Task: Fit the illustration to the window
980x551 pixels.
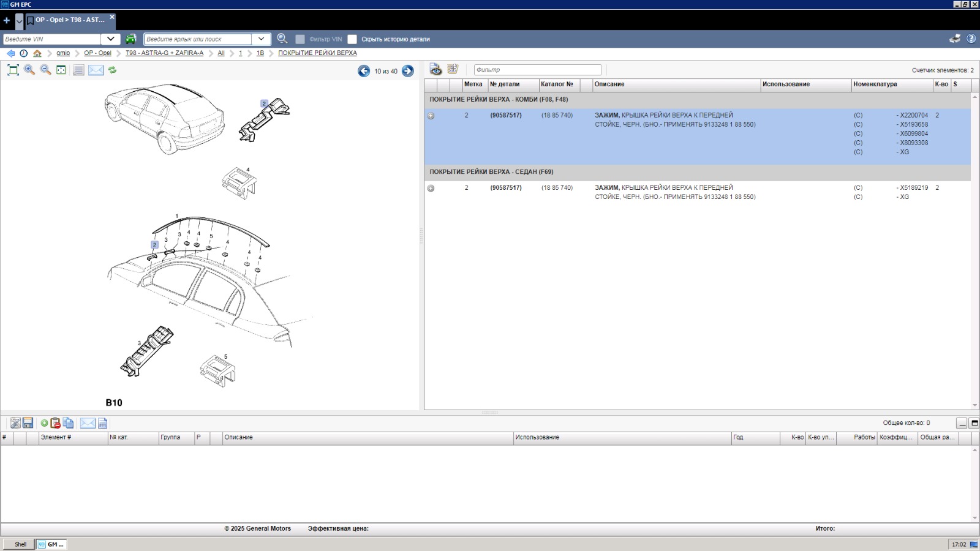Action: [x=13, y=70]
